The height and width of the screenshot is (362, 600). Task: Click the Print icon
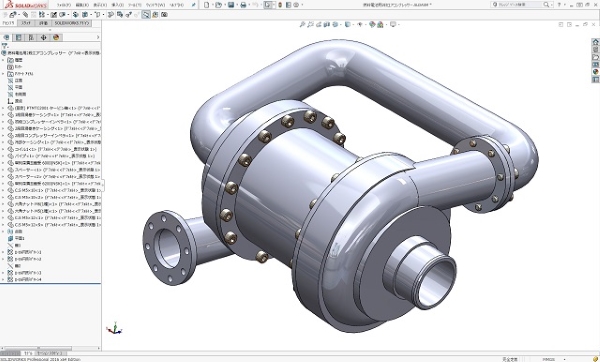(x=243, y=5)
